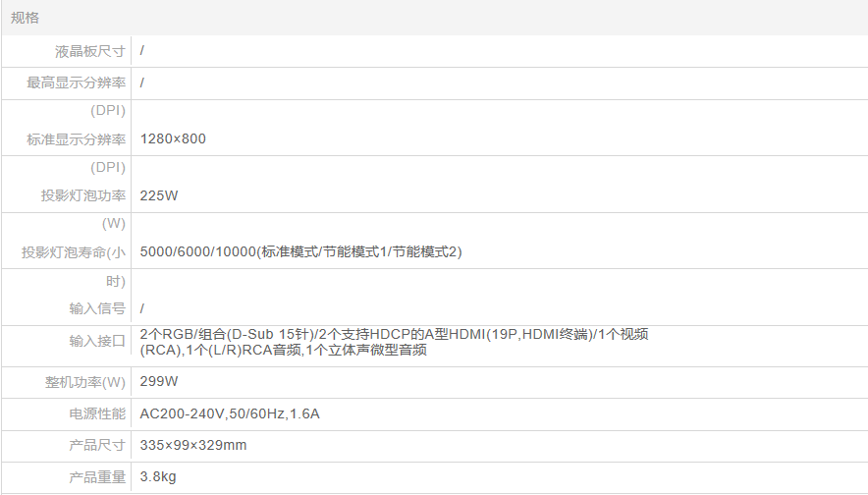868x495 pixels.
Task: Click the 时) text fragment
Action: pyautogui.click(x=116, y=281)
